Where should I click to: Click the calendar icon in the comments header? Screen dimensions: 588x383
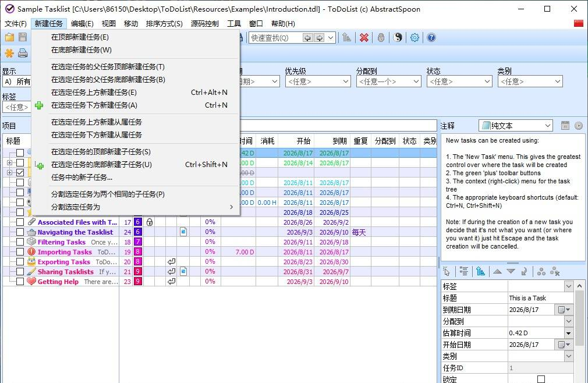tap(565, 126)
